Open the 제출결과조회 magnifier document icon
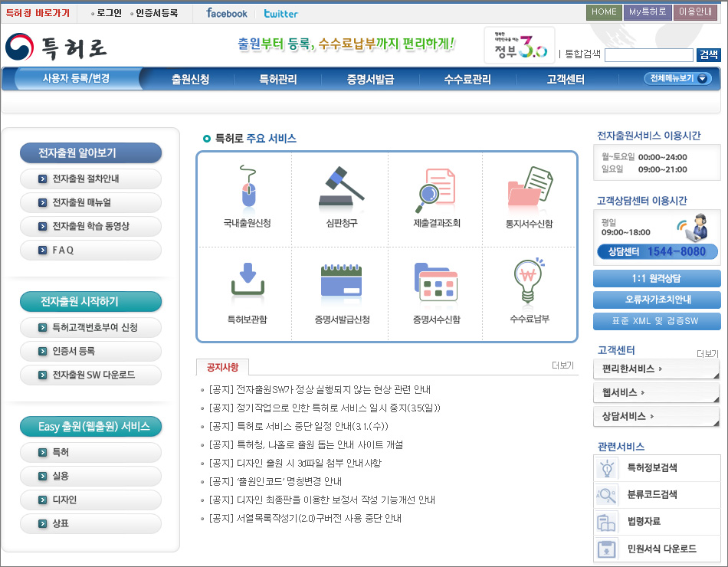The width and height of the screenshot is (728, 567). (x=435, y=190)
